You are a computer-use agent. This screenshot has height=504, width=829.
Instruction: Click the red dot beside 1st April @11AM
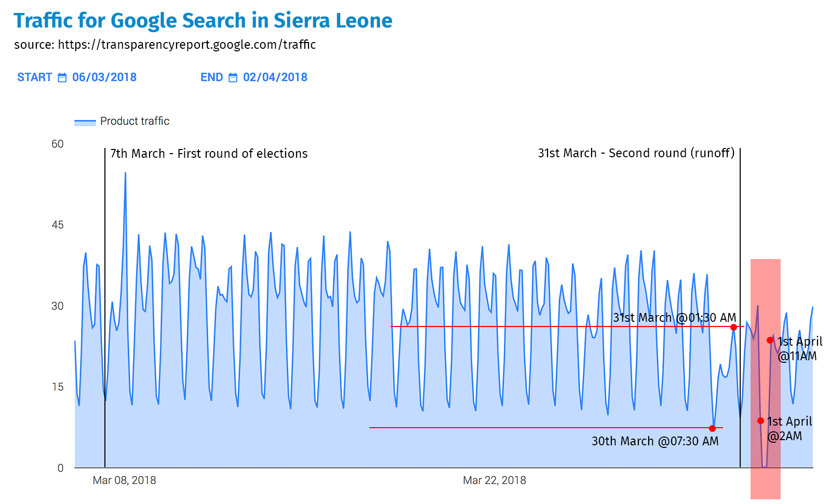[770, 340]
